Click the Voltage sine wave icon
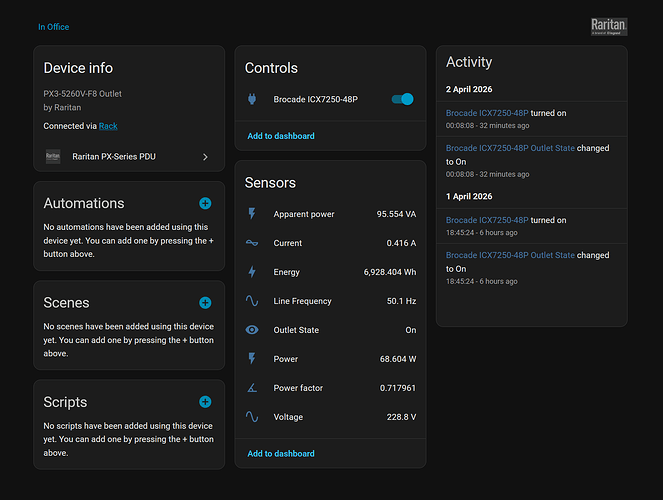The height and width of the screenshot is (500, 663). tap(252, 417)
